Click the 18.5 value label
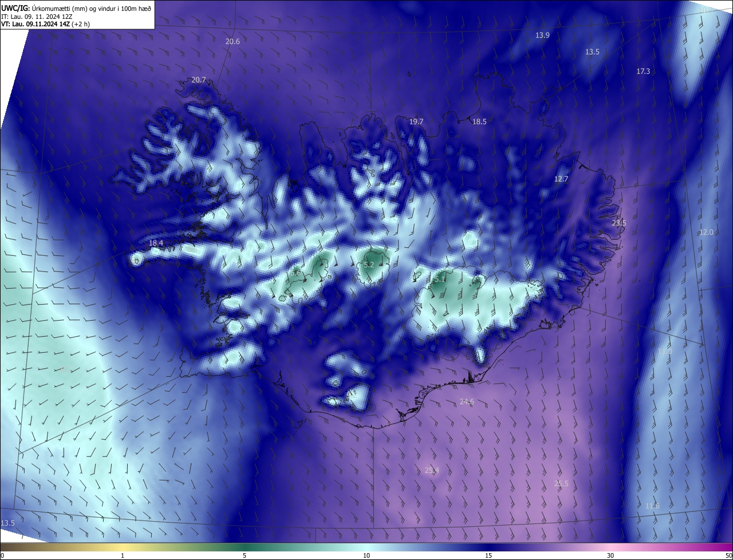The image size is (733, 560). click(479, 121)
